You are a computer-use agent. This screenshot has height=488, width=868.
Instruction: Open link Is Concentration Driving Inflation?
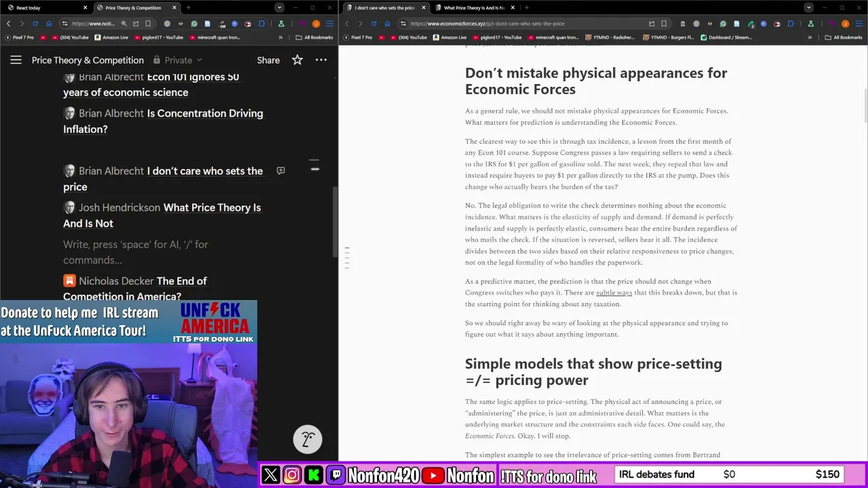click(163, 121)
